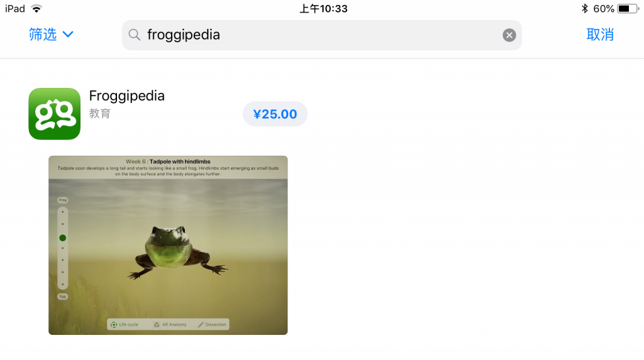Click the green dot on life-stage slider
Screen dimensions: 644x360
[x=62, y=237]
